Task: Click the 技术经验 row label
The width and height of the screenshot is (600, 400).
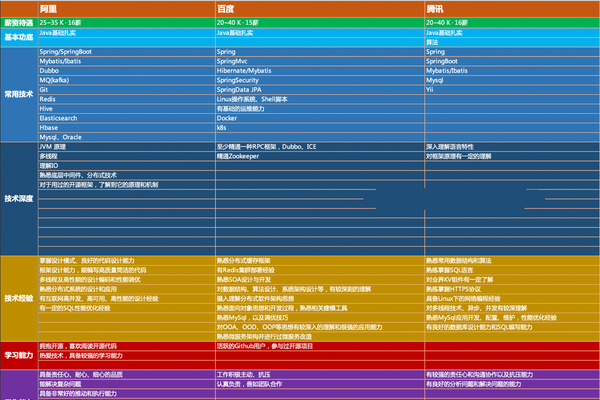Action: point(19,298)
